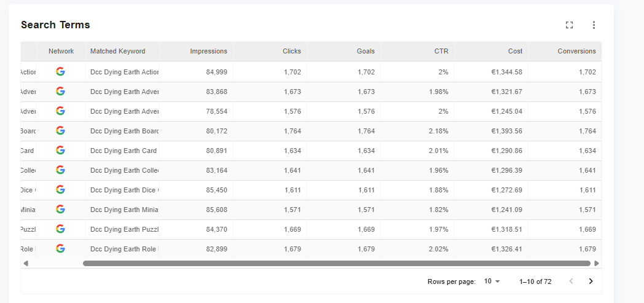
Task: Sort by Conversions column header
Action: click(564, 52)
